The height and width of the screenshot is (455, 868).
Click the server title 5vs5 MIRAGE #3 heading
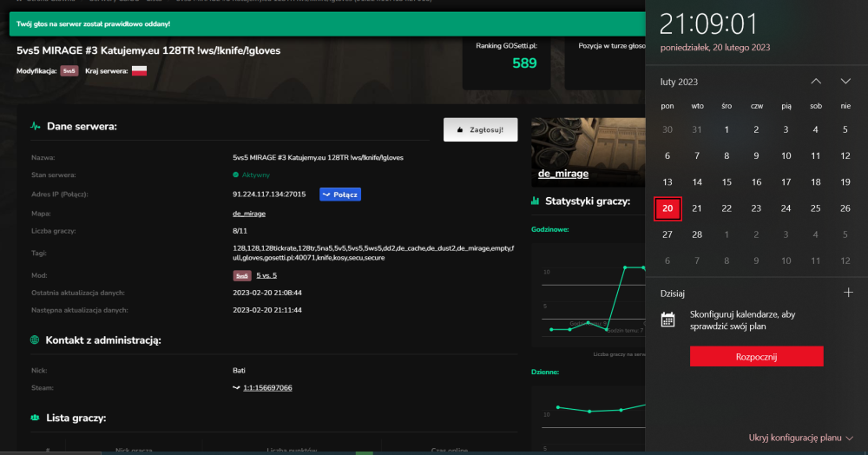pos(148,50)
